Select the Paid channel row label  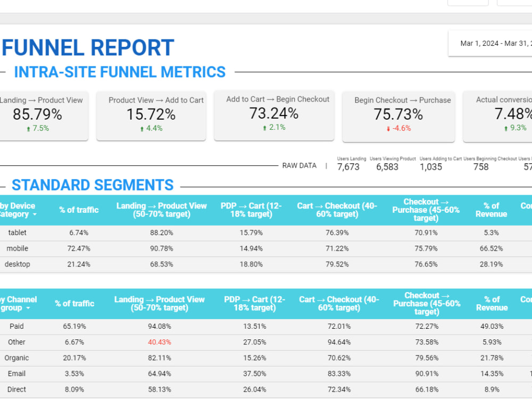point(16,327)
